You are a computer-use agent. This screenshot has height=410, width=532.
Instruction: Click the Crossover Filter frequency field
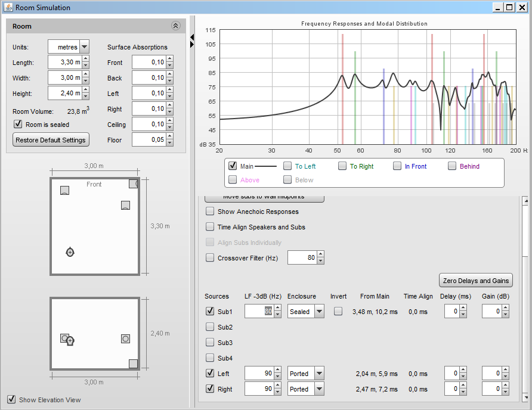[302, 258]
